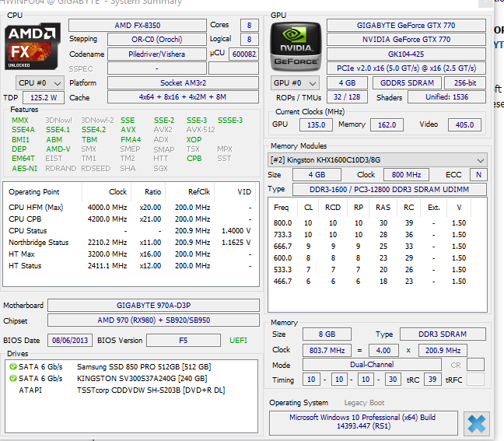The width and height of the screenshot is (504, 441).
Task: Click the AMD 970 (RX980) + SB920/SB950 chipset field
Action: coord(154,320)
